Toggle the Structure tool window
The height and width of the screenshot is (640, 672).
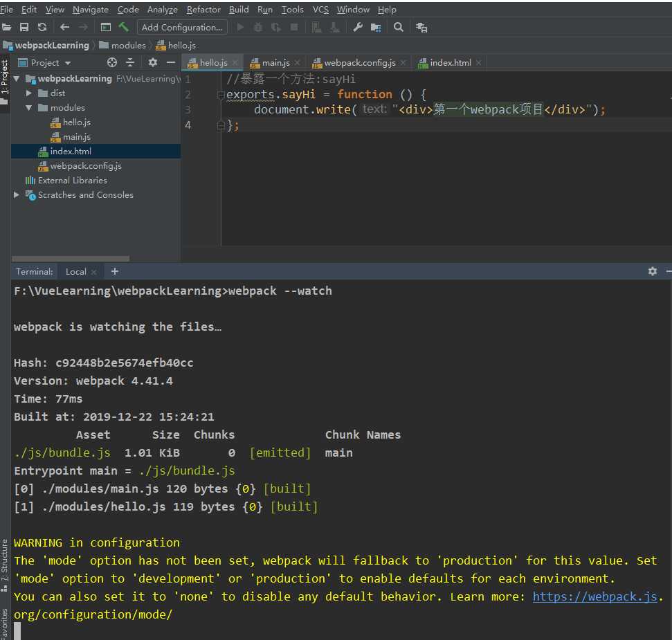tap(4, 565)
